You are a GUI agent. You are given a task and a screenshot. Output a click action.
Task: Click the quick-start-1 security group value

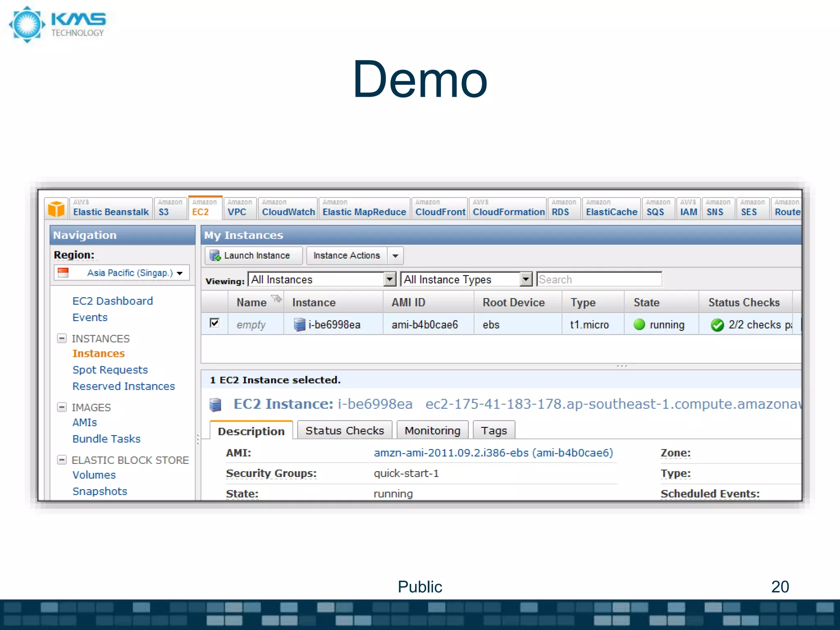click(406, 473)
